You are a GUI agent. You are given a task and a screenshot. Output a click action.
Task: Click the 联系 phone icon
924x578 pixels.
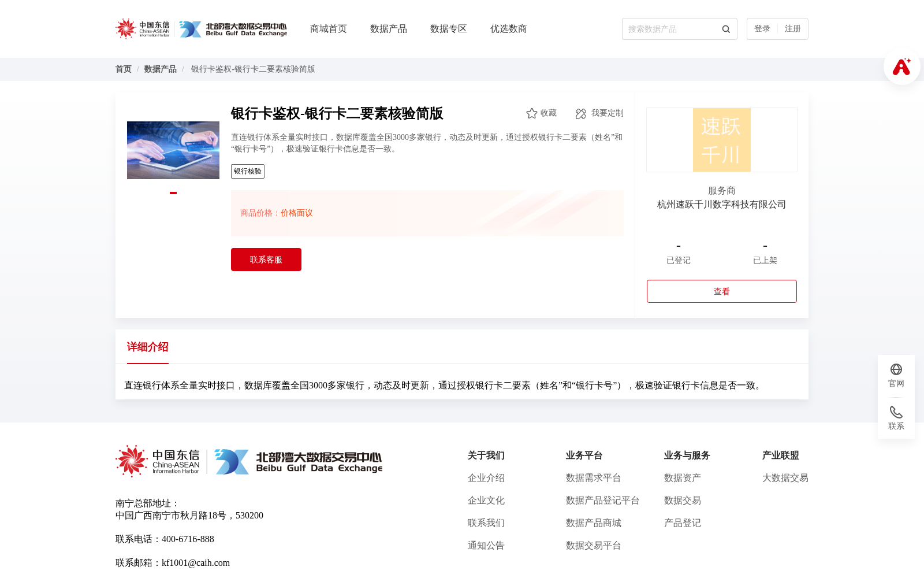[x=896, y=412]
